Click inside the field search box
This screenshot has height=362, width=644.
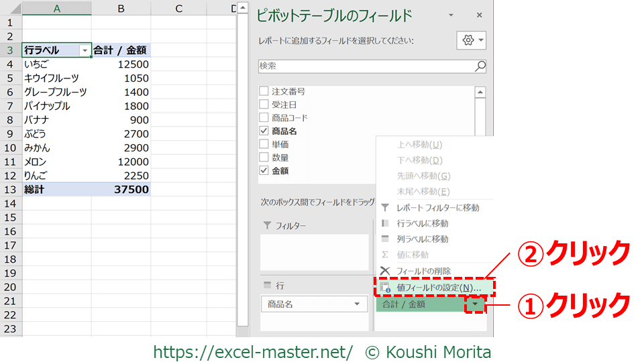click(366, 66)
